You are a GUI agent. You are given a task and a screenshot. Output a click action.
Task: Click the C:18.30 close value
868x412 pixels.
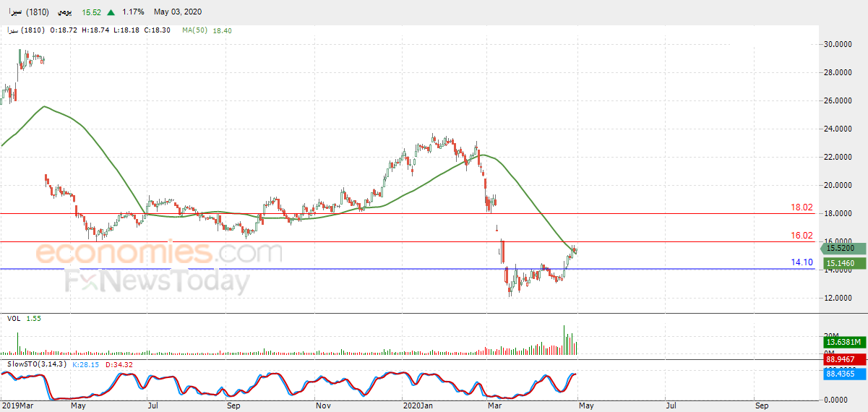click(156, 30)
